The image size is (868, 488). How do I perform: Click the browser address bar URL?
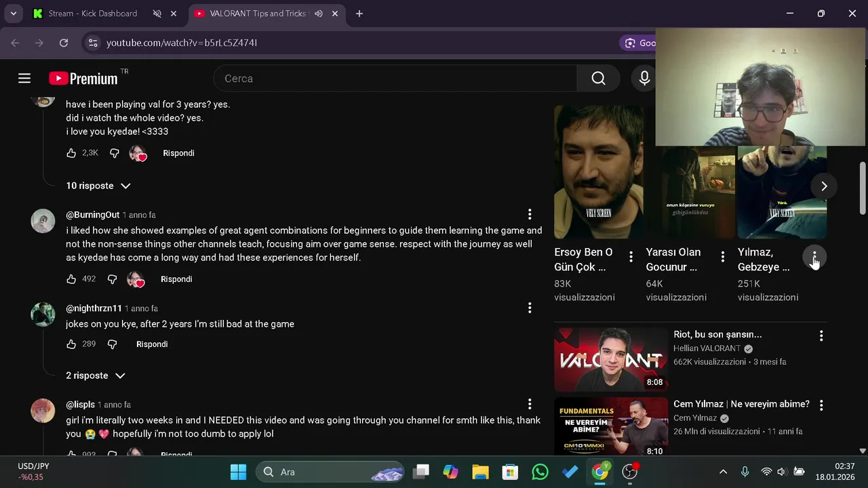(182, 43)
